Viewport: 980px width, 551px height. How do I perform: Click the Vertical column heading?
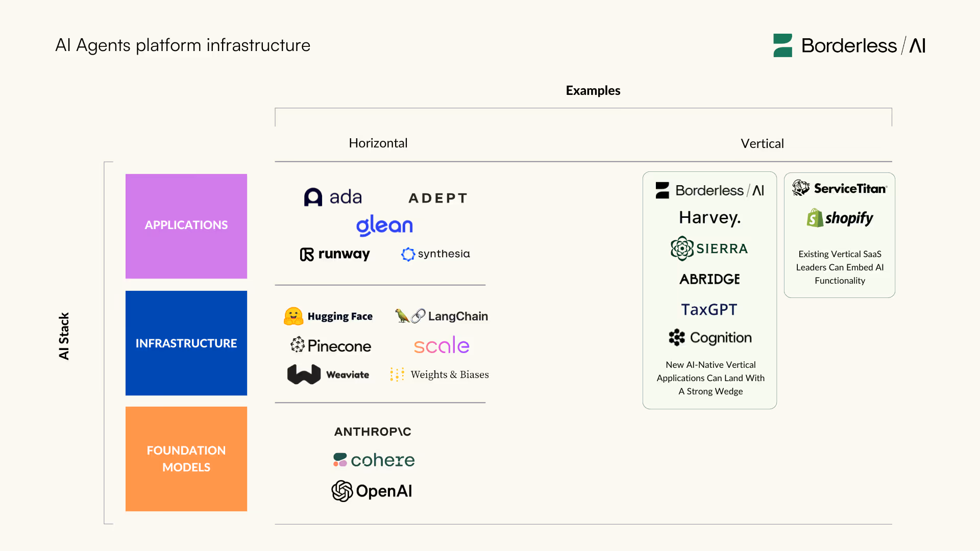762,143
